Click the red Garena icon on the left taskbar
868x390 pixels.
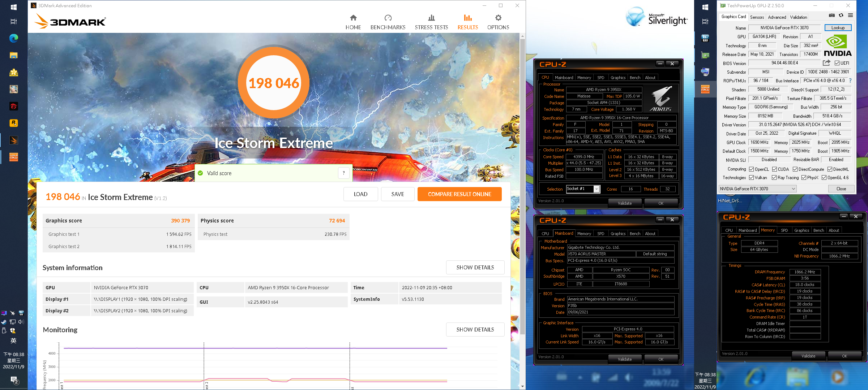[14, 106]
